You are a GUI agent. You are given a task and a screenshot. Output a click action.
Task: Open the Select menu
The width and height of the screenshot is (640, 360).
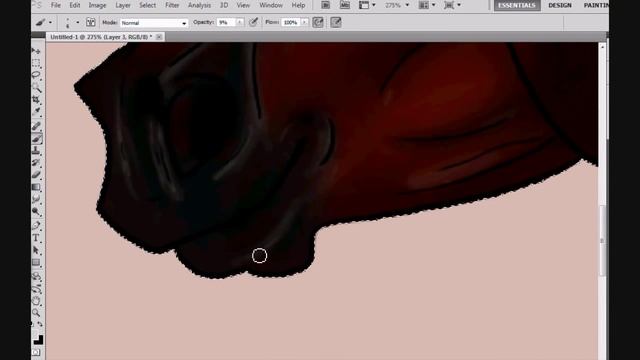pos(147,5)
